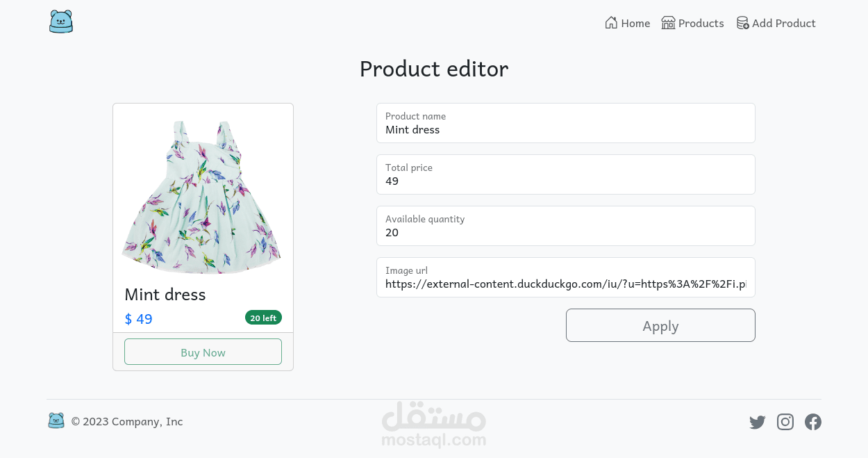
Task: Click the mint dress product image
Action: pos(202,197)
